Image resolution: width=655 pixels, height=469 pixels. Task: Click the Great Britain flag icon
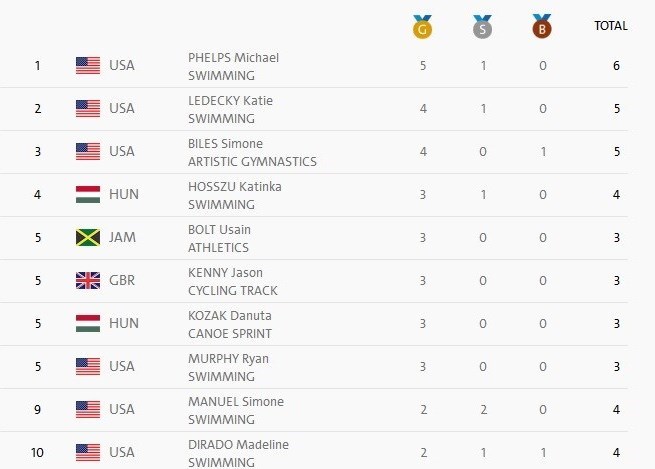tap(88, 281)
